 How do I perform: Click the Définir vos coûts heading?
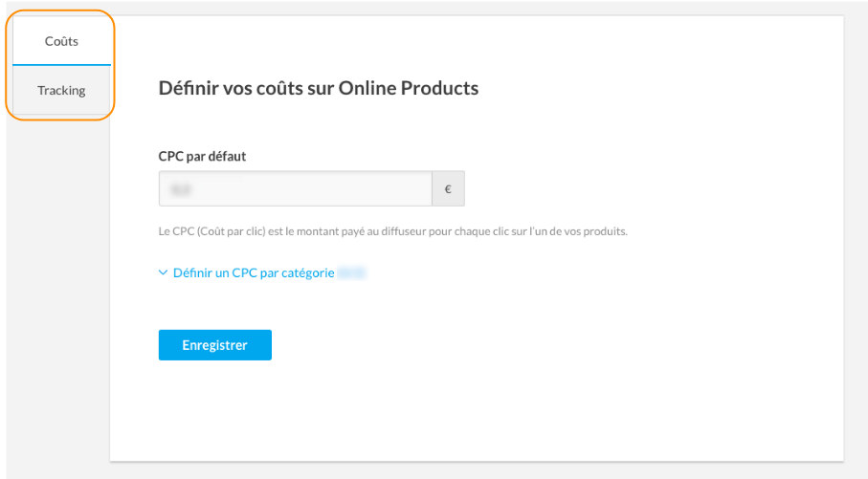(318, 88)
